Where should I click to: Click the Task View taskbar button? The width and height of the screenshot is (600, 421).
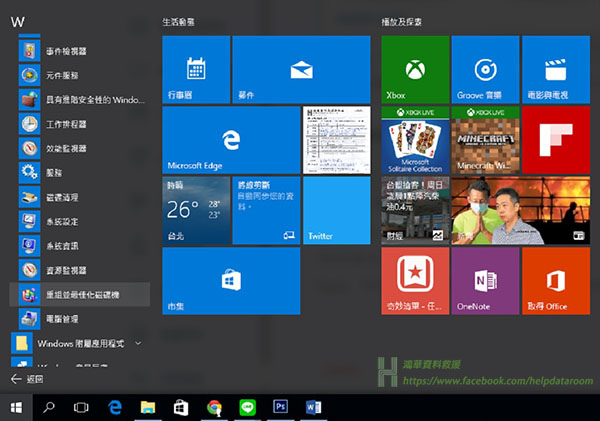point(82,407)
